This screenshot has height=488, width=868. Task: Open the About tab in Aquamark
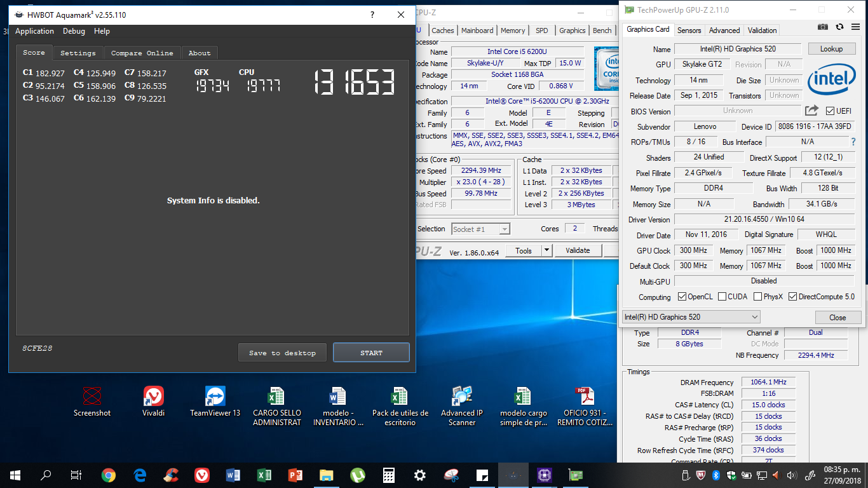(200, 53)
